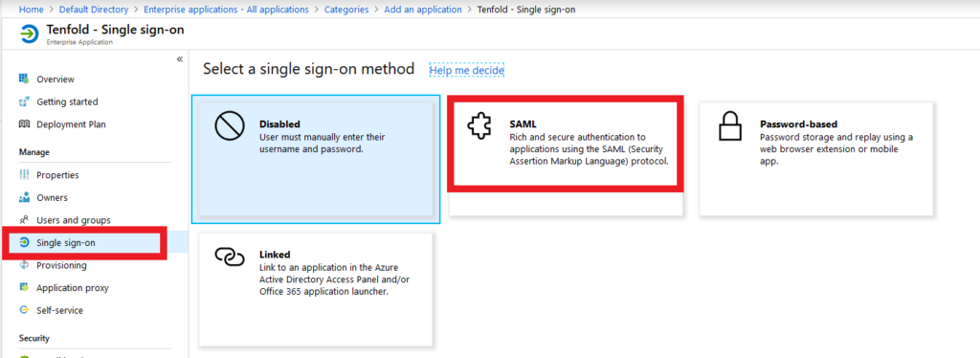This screenshot has height=358, width=980.
Task: Click the 'Tenfold - Single sign-on' breadcrumb text
Action: pos(525,10)
